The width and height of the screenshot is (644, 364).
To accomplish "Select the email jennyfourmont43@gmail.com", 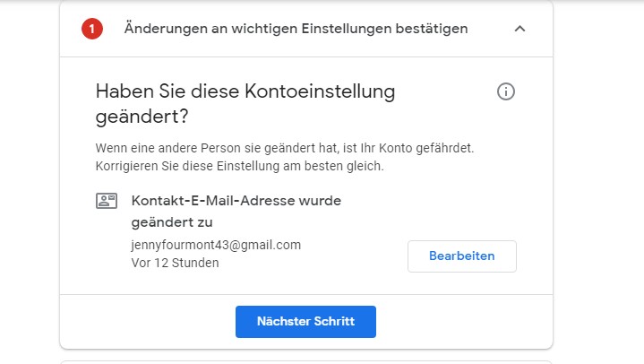I will pyautogui.click(x=216, y=245).
